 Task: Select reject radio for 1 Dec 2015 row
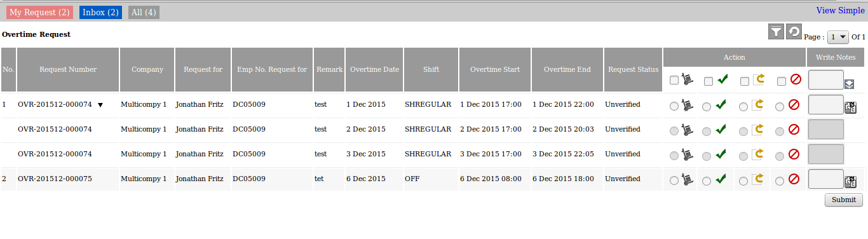click(780, 107)
